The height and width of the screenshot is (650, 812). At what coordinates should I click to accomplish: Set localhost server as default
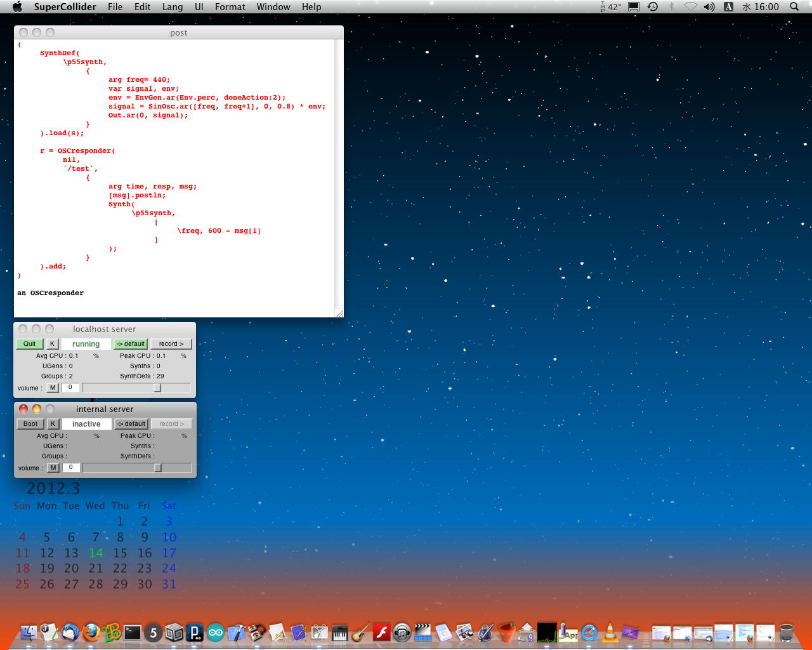pyautogui.click(x=131, y=344)
